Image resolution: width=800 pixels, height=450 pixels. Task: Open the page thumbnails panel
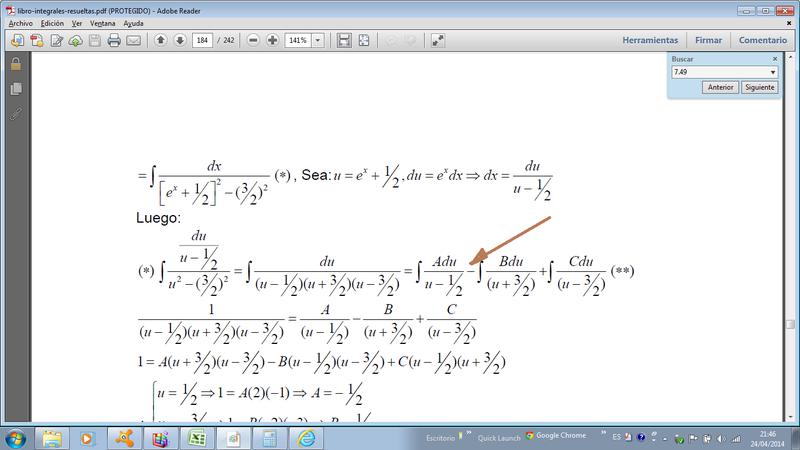coord(15,89)
